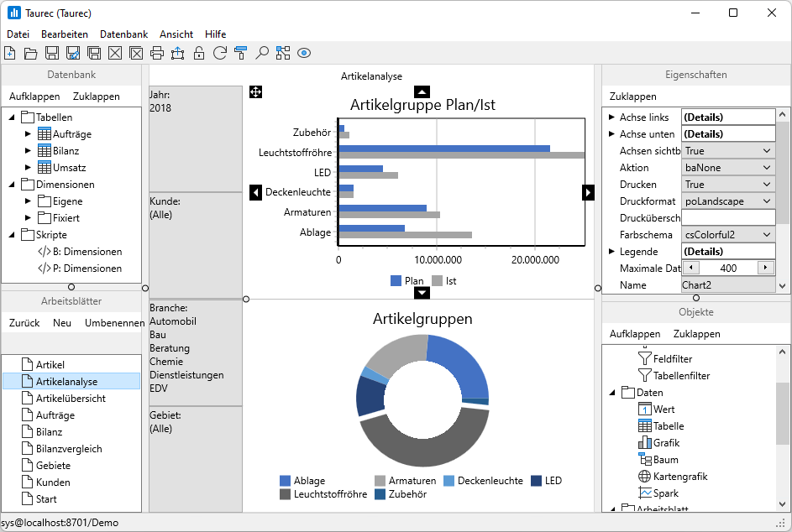Click the up arrow handle above chart
792x532 pixels.
pyautogui.click(x=422, y=91)
